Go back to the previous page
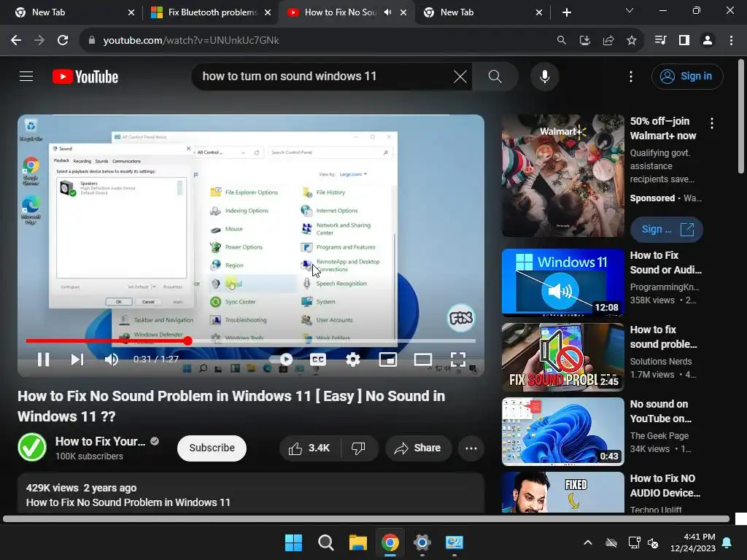Viewport: 747px width, 560px height. click(x=16, y=41)
